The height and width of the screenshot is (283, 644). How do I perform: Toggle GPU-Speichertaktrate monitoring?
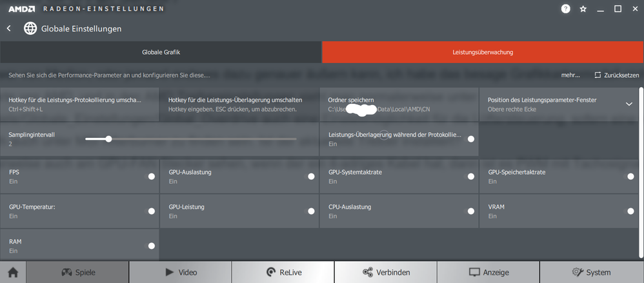click(630, 177)
